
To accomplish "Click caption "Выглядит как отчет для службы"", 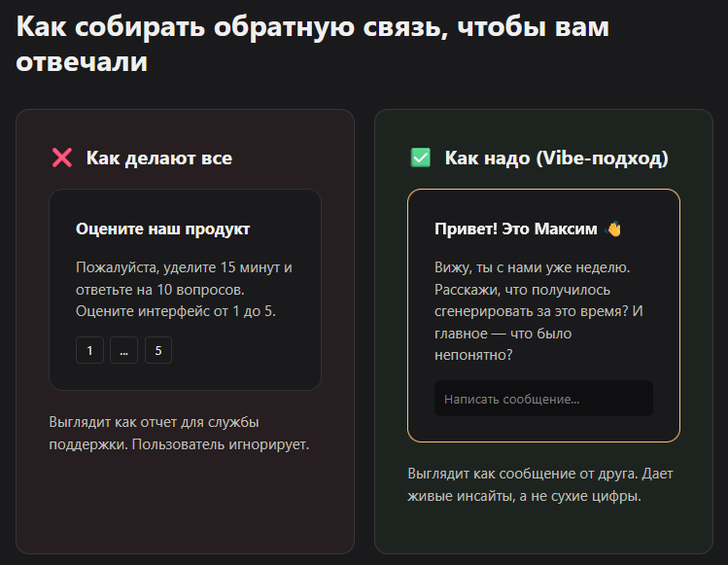I will pos(155,422).
